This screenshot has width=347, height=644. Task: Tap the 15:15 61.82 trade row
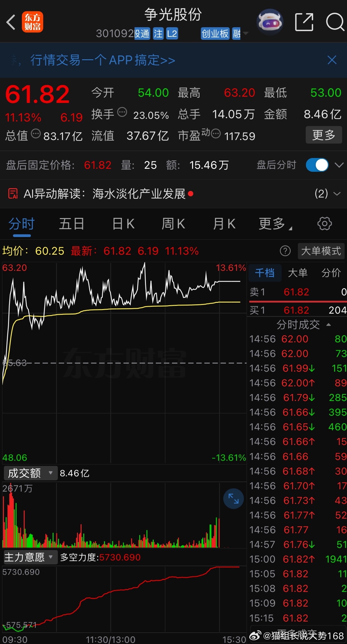(x=298, y=618)
